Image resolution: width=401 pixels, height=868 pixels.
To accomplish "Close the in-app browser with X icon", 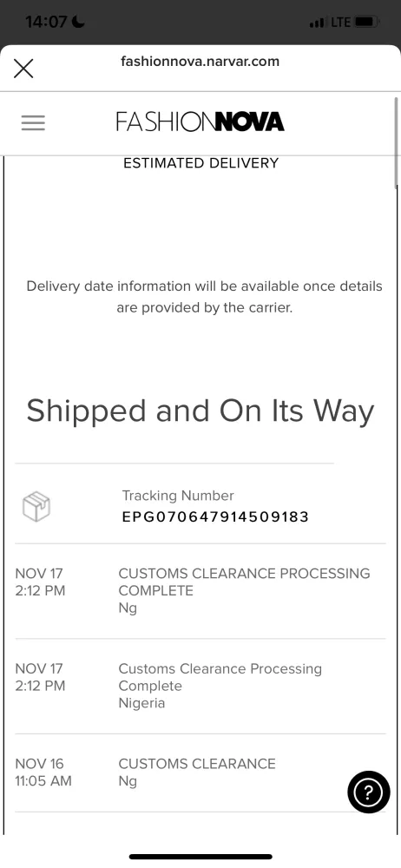I will pyautogui.click(x=23, y=69).
